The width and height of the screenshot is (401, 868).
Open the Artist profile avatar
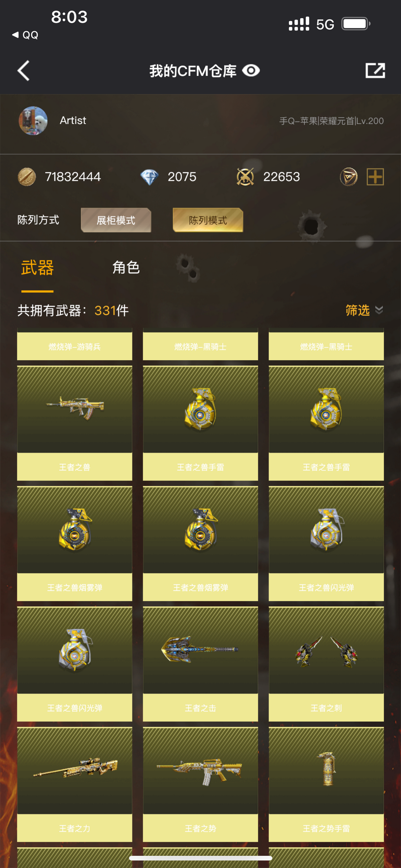(x=33, y=121)
